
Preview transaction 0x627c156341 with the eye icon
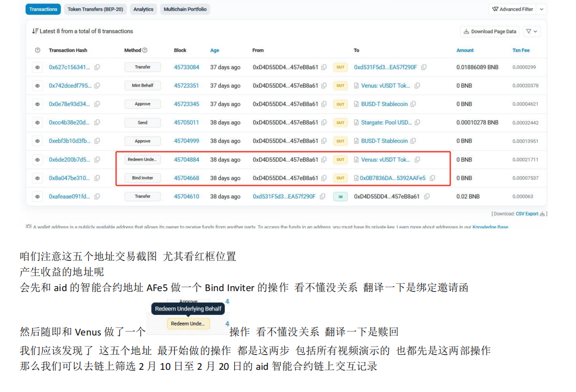point(37,67)
